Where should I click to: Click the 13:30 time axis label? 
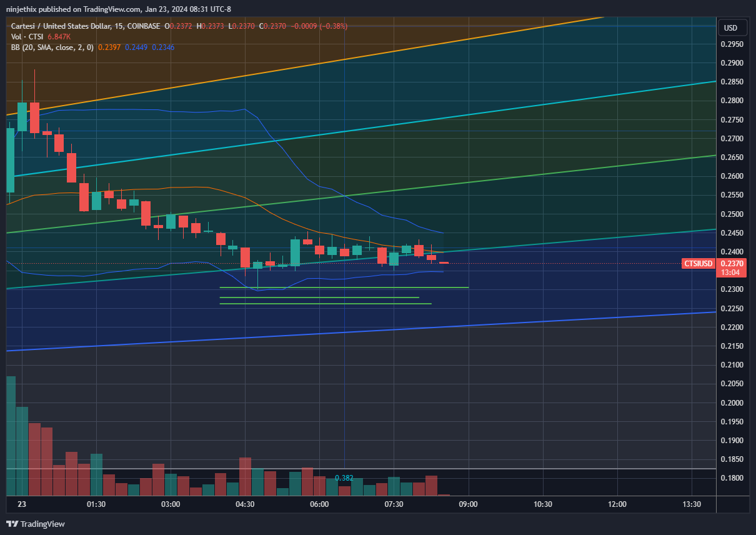(x=691, y=504)
